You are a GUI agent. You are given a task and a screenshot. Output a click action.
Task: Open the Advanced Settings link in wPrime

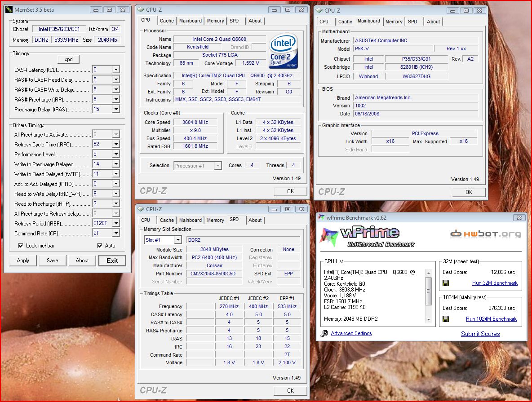[x=351, y=333]
